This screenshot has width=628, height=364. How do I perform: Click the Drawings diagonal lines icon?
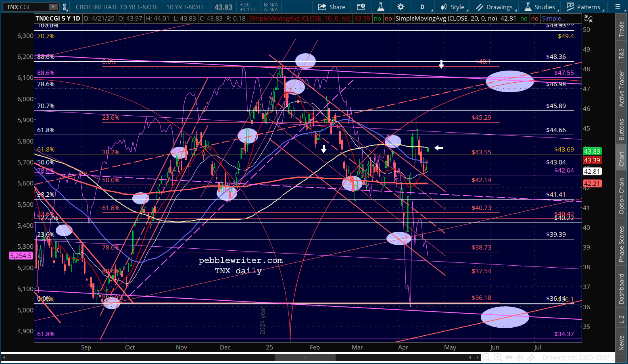pos(480,7)
